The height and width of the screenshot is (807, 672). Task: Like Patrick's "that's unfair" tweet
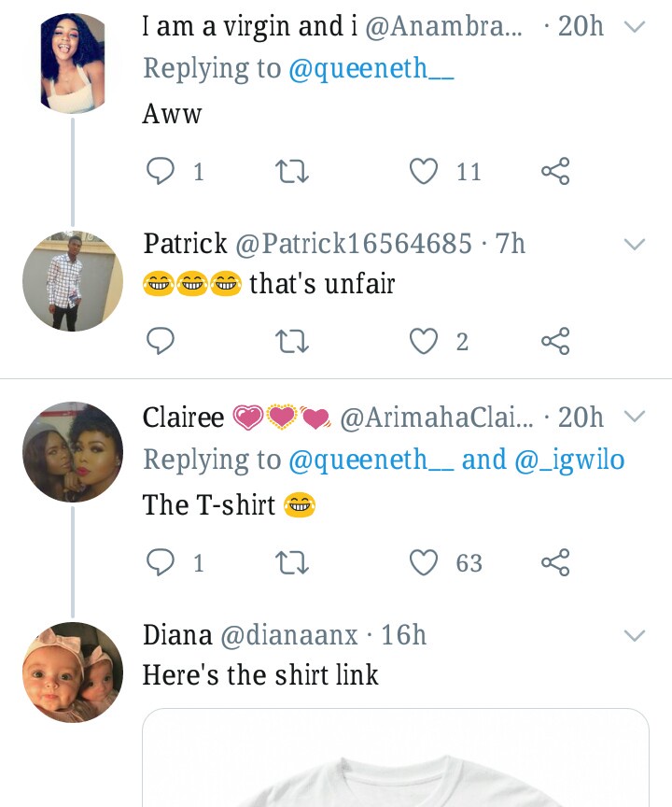coord(425,342)
